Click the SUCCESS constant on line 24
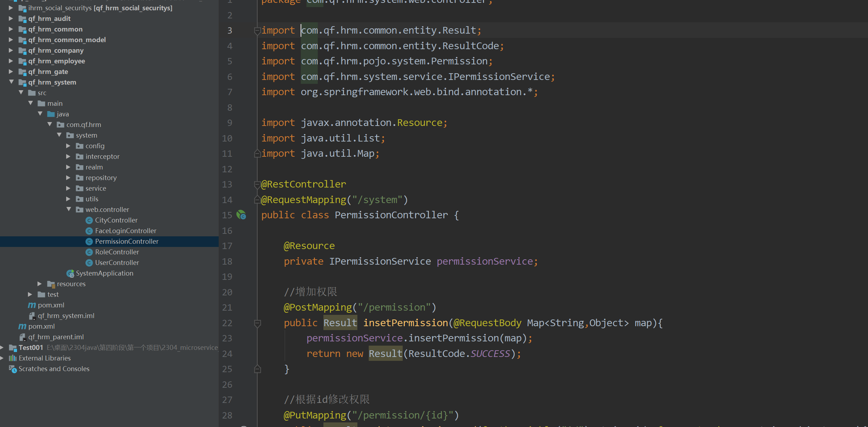The height and width of the screenshot is (427, 868). point(490,354)
